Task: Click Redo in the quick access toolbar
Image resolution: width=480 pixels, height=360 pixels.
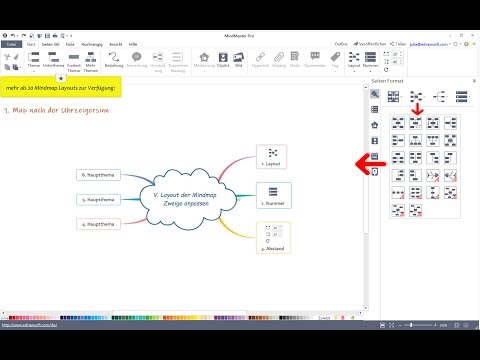Action: coord(23,35)
